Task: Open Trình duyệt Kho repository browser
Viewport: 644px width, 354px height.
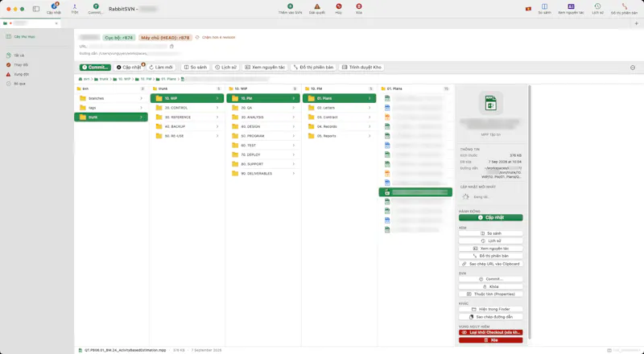Action: click(x=361, y=68)
